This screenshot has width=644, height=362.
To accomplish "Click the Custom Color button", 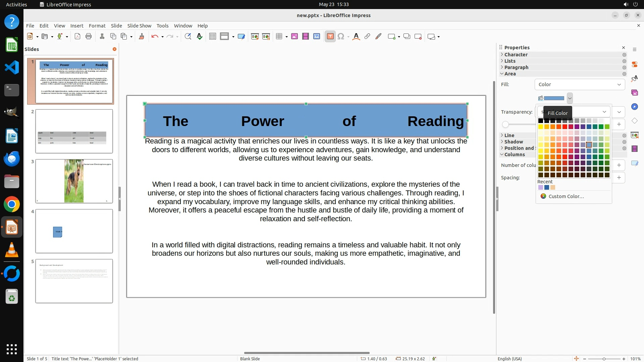I will 566,196.
